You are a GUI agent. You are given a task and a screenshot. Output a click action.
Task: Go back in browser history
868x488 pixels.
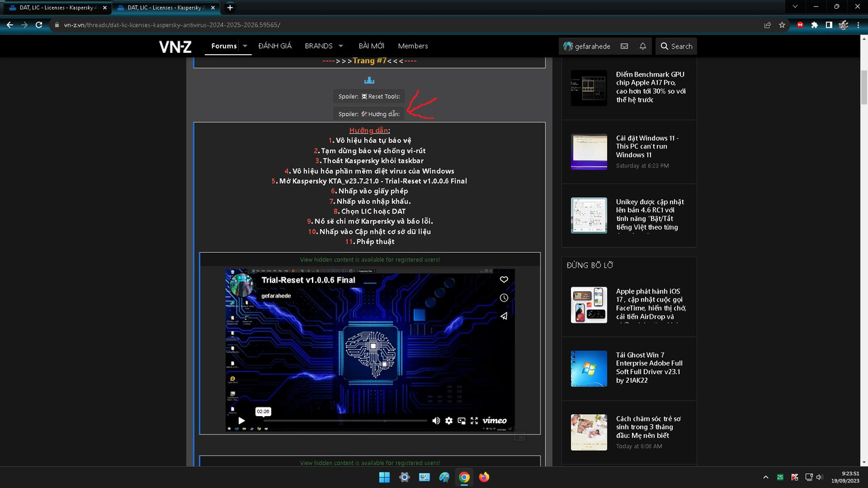(x=9, y=24)
